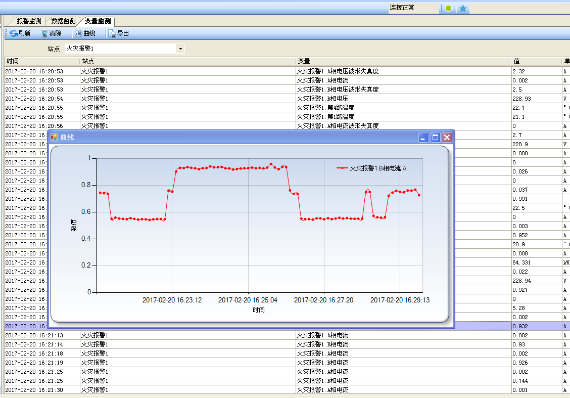Click the first data point on the curve
Viewport: 570px width, 398px height.
coord(100,193)
